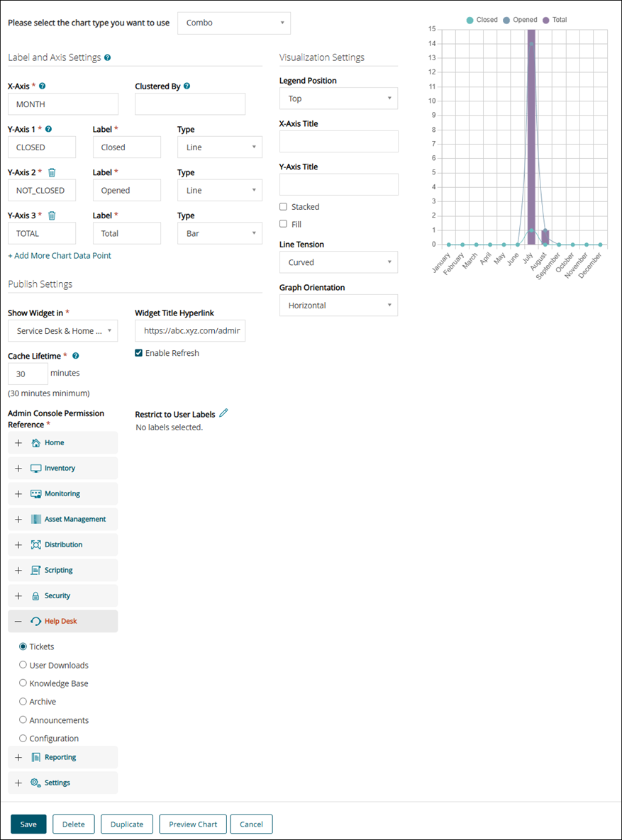The height and width of the screenshot is (840, 622).
Task: Toggle Total series in chart legend
Action: pyautogui.click(x=555, y=20)
